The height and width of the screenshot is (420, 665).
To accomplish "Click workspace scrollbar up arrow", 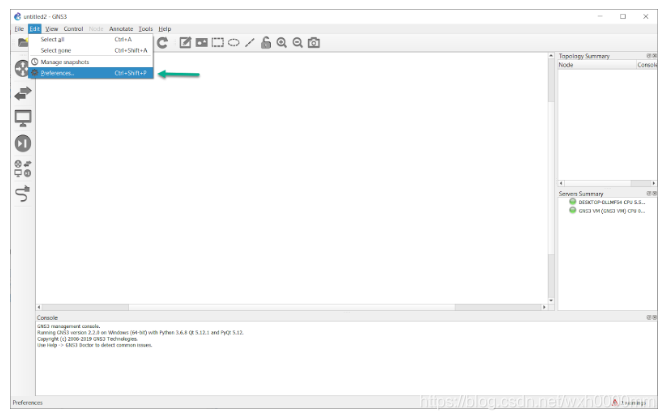I will click(x=551, y=56).
